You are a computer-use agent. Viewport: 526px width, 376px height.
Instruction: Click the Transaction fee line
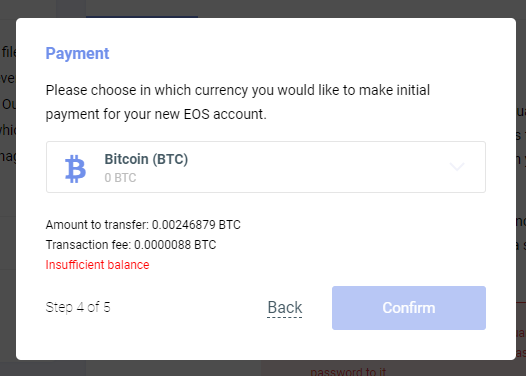131,245
